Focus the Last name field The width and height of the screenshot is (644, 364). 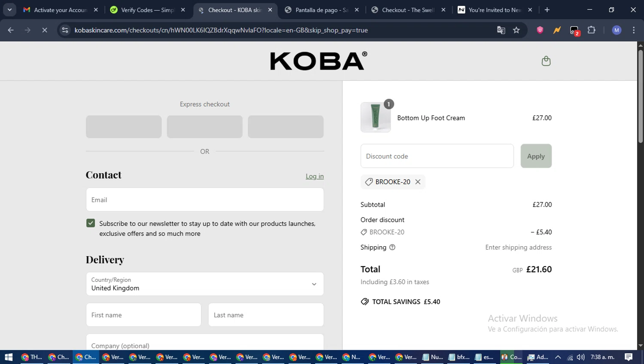(266, 315)
